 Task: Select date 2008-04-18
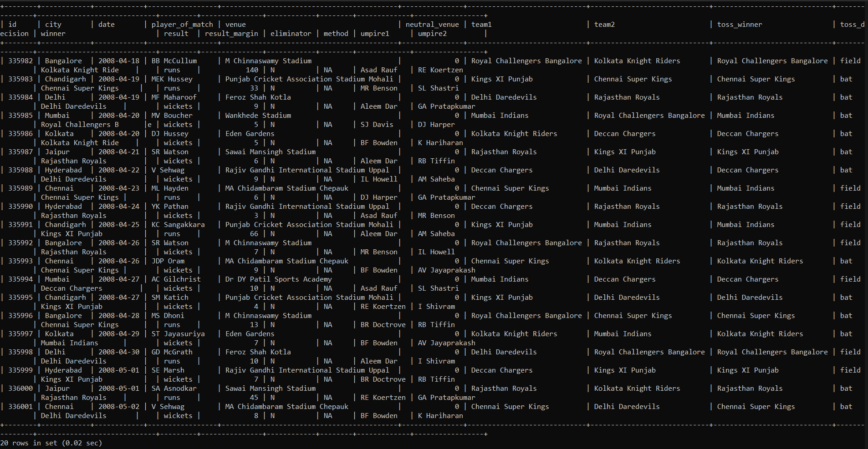click(119, 61)
